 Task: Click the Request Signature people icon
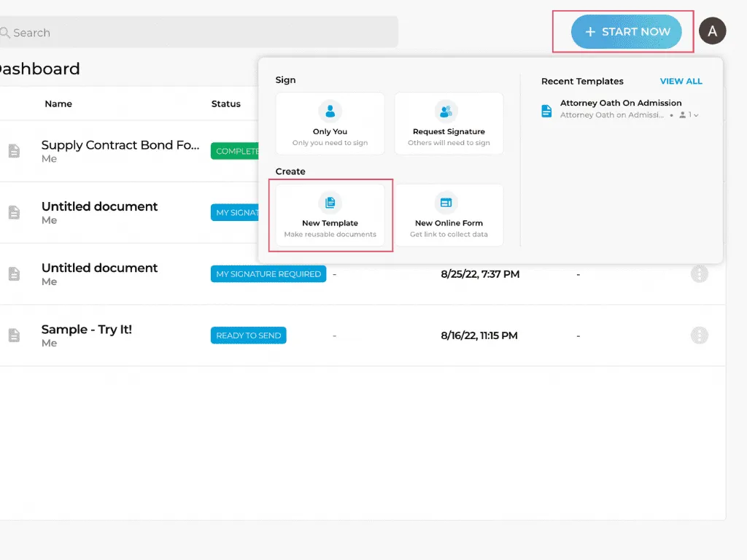point(446,112)
